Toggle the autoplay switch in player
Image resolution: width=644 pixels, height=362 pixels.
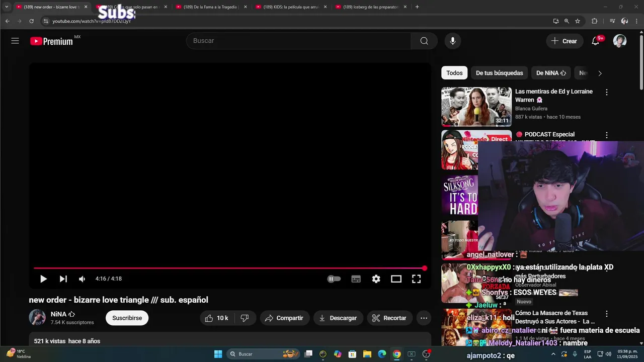[x=334, y=279]
